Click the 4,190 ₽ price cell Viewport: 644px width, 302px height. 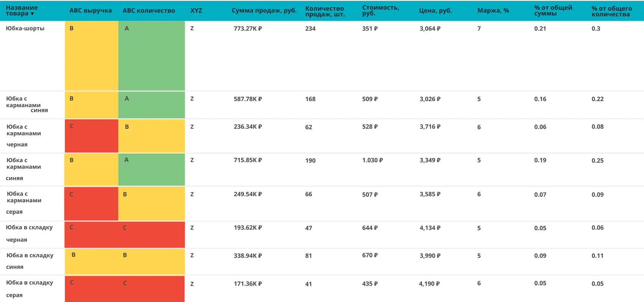[x=429, y=284]
